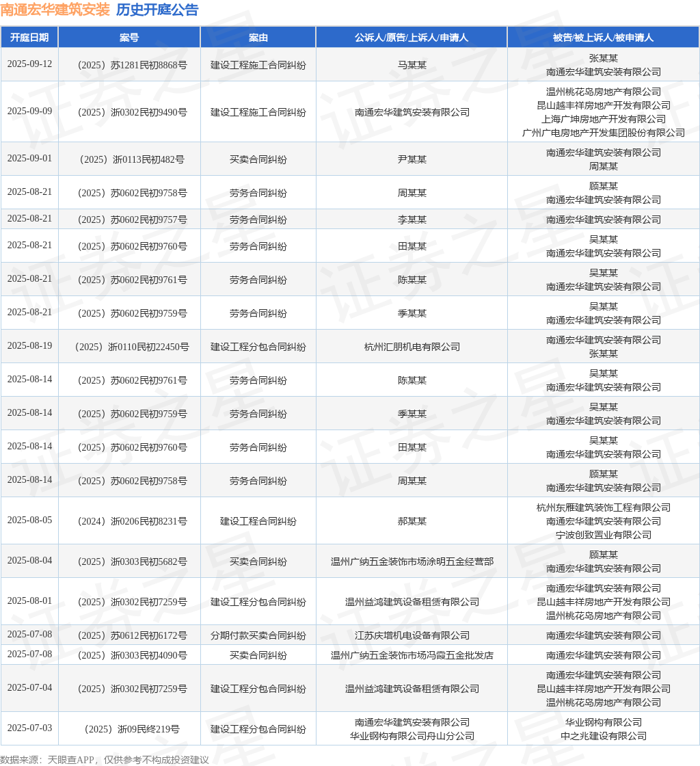The height and width of the screenshot is (766, 700).
Task: Select the date 2025-09-12
Action: click(x=30, y=64)
